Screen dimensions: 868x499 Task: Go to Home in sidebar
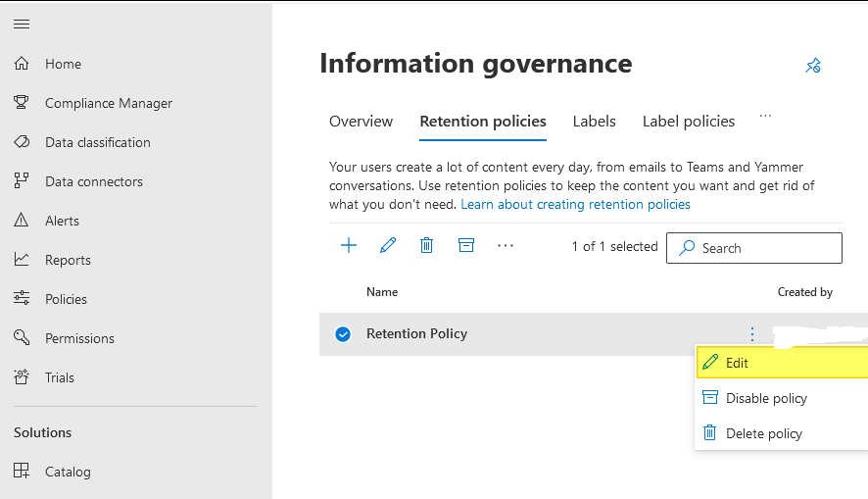63,64
